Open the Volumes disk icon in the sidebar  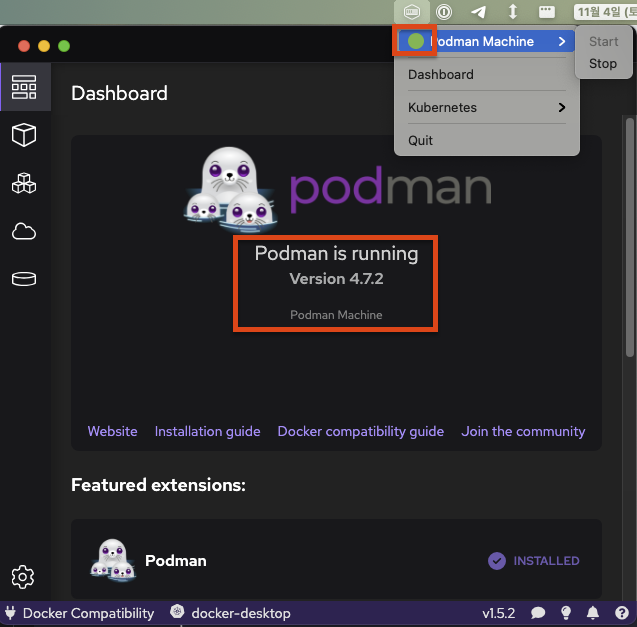coord(24,279)
